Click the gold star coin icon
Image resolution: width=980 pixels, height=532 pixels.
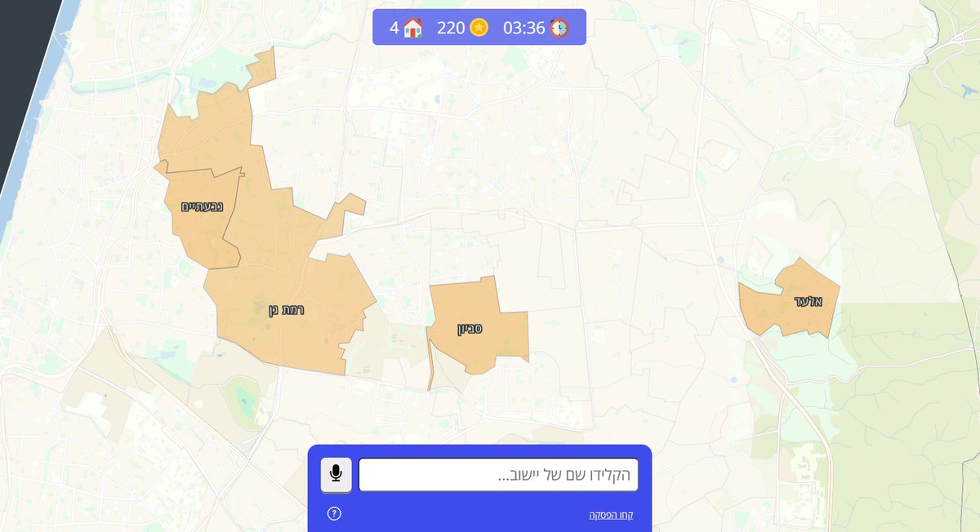[479, 28]
